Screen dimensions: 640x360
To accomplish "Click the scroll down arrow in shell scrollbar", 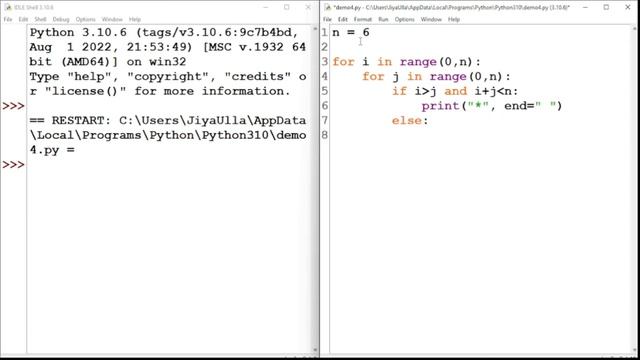I will click(x=315, y=350).
